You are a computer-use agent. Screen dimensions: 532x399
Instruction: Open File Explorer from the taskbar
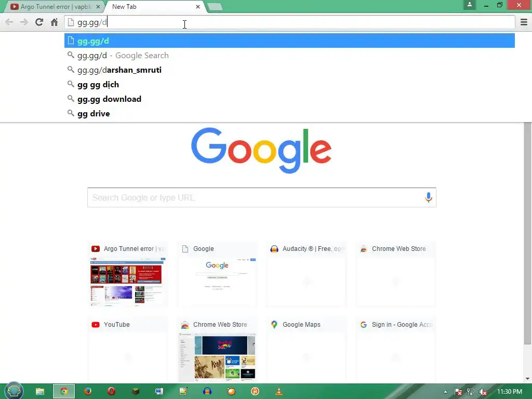[40, 392]
